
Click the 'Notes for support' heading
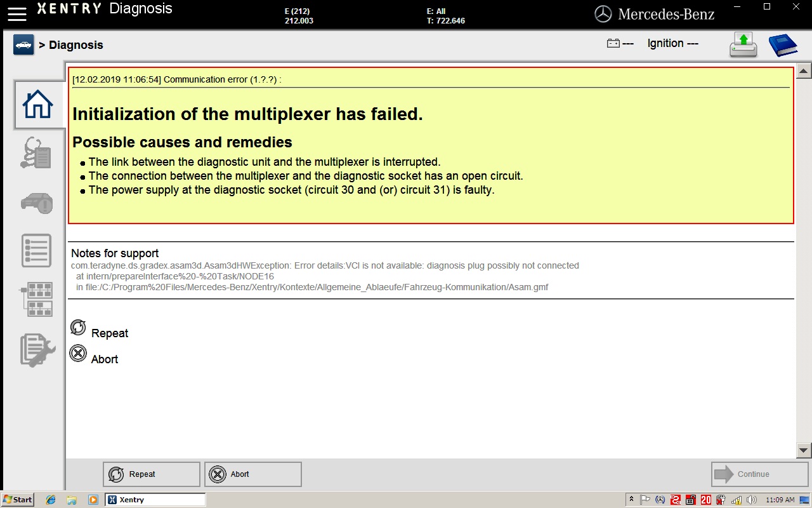click(x=115, y=253)
